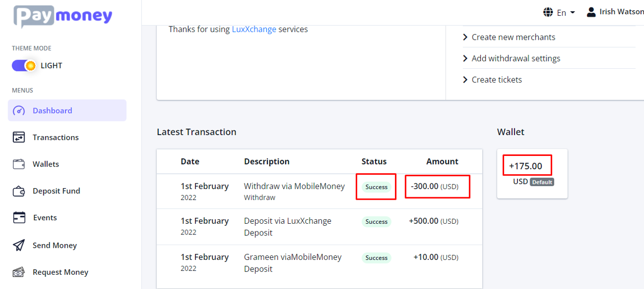Expand Add withdrawal settings item
644x289 pixels.
tap(515, 59)
